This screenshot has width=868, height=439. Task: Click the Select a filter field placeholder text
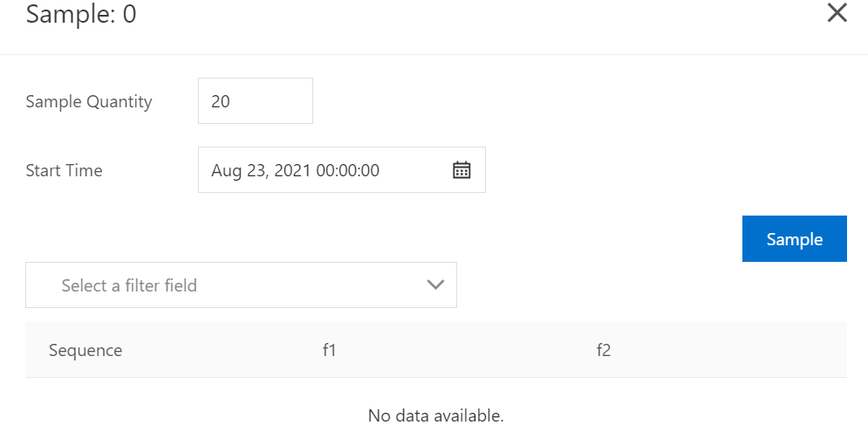(x=129, y=285)
